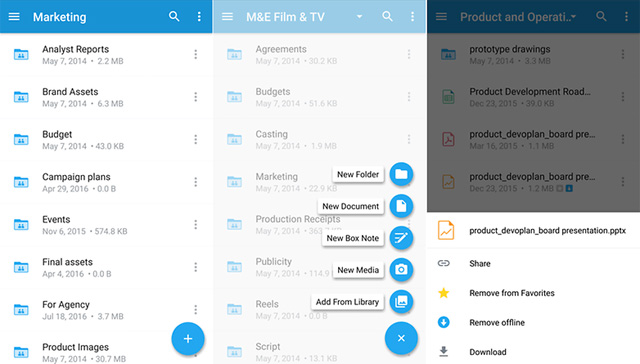Open overflow menu in M&E Film & TV header
Screen dimensions: 640x364
[413, 16]
